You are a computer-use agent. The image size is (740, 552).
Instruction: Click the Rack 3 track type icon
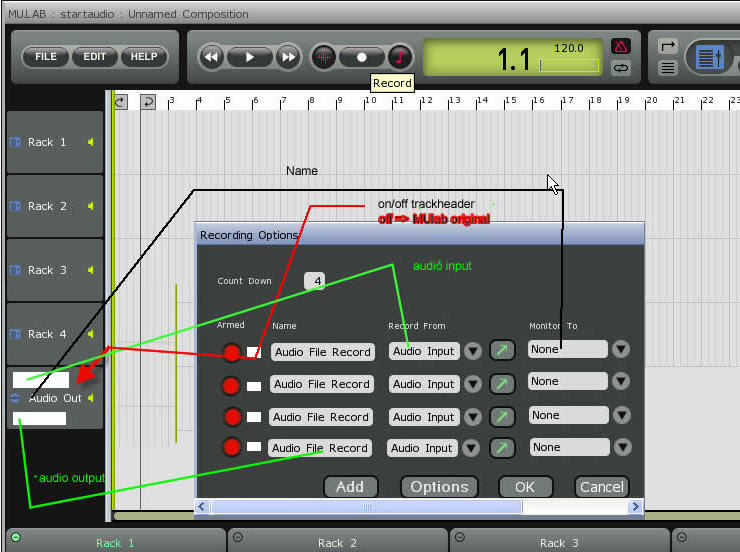click(15, 270)
